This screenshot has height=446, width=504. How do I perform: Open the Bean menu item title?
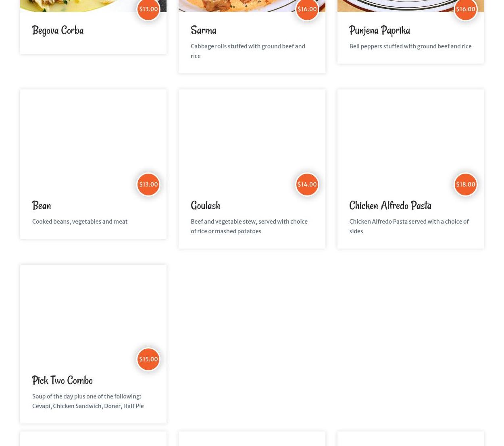42,205
